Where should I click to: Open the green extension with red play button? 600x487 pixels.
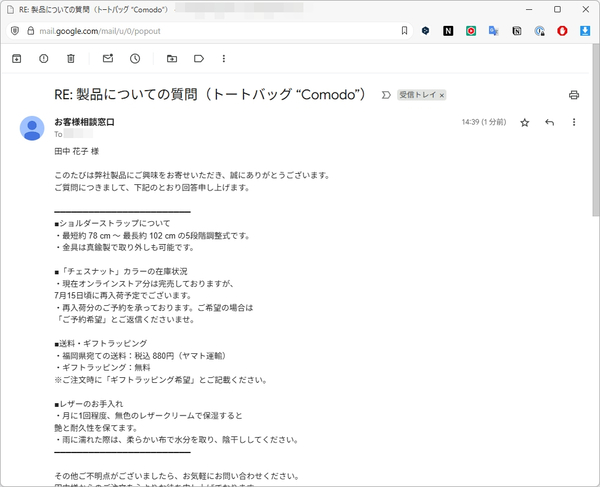[471, 31]
